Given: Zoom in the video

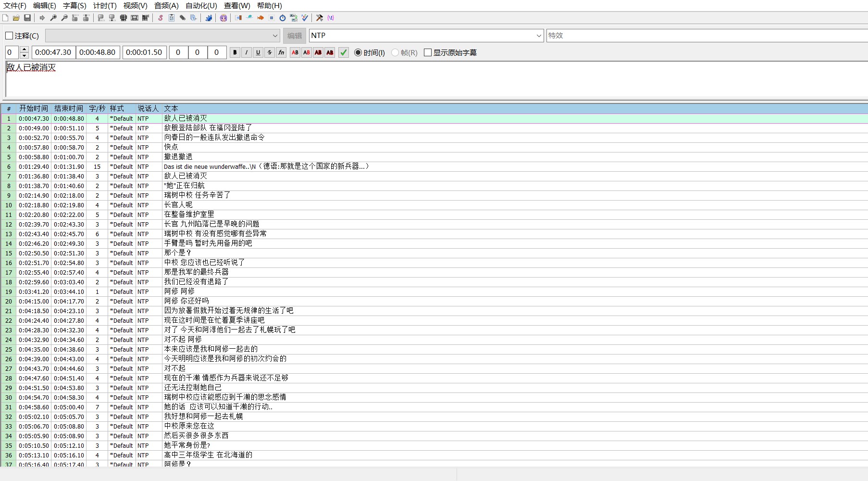Looking at the screenshot, I should tap(53, 18).
